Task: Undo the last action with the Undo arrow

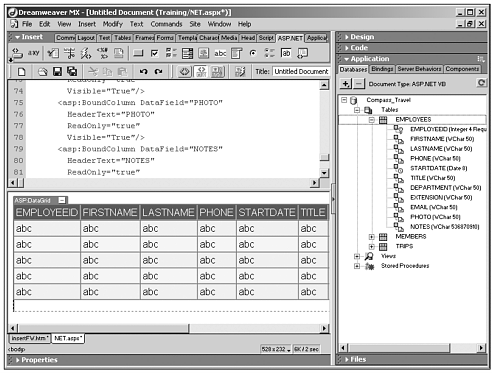Action: [143, 71]
